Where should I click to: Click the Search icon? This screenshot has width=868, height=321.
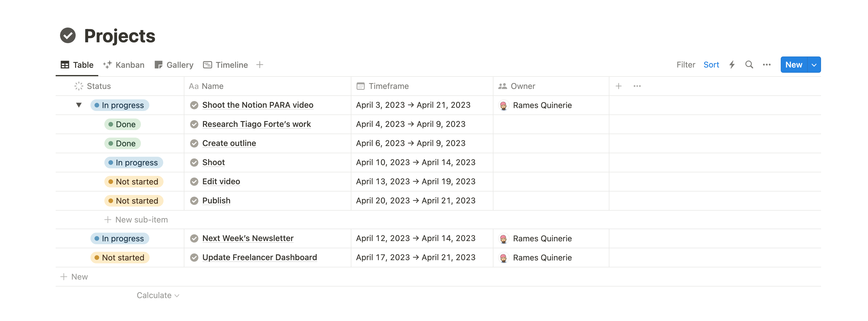[x=749, y=64]
